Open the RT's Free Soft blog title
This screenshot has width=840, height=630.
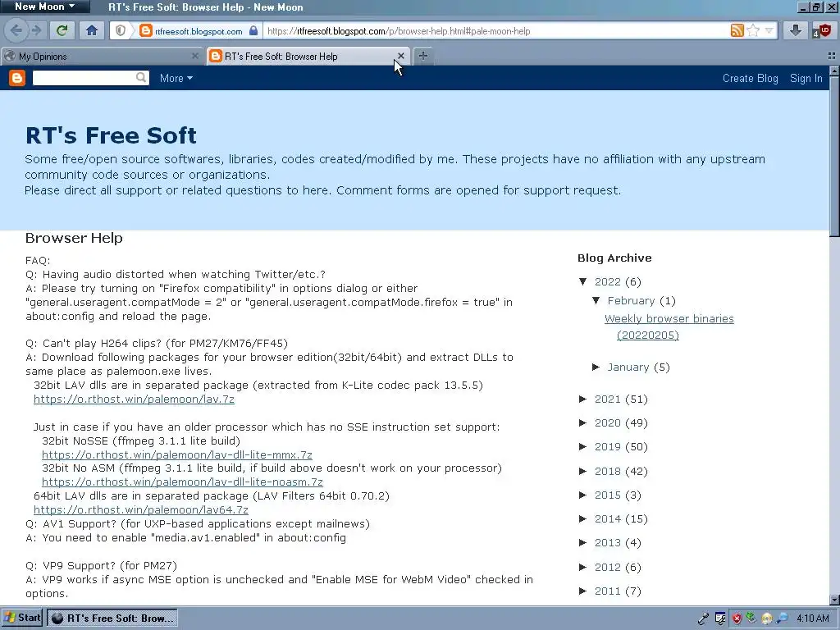[111, 135]
